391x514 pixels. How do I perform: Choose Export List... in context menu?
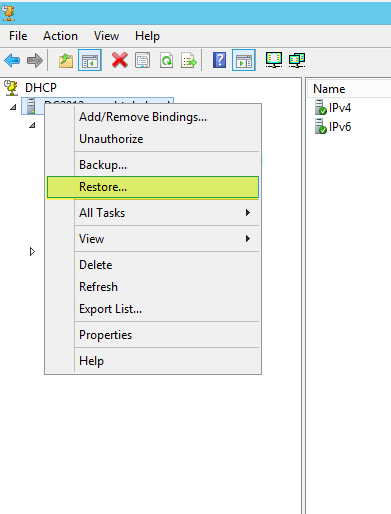point(153,309)
